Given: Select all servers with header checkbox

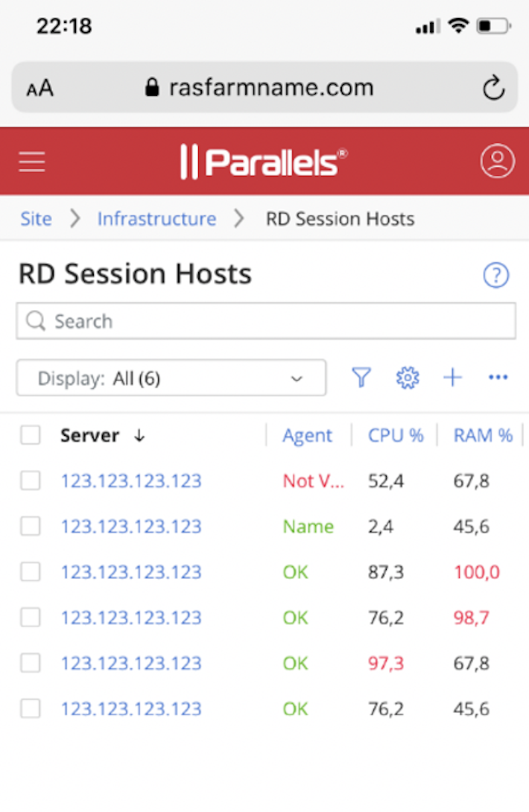Looking at the screenshot, I should point(31,435).
